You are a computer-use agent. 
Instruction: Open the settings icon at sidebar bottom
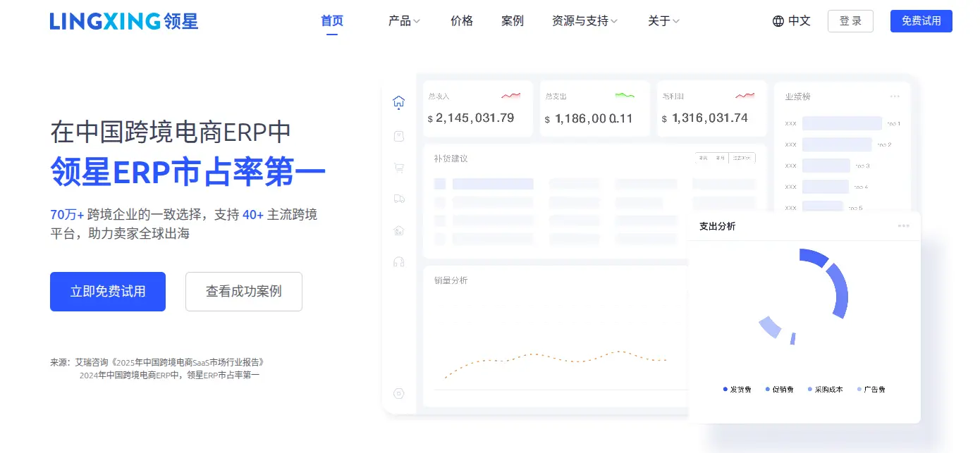[x=398, y=394]
